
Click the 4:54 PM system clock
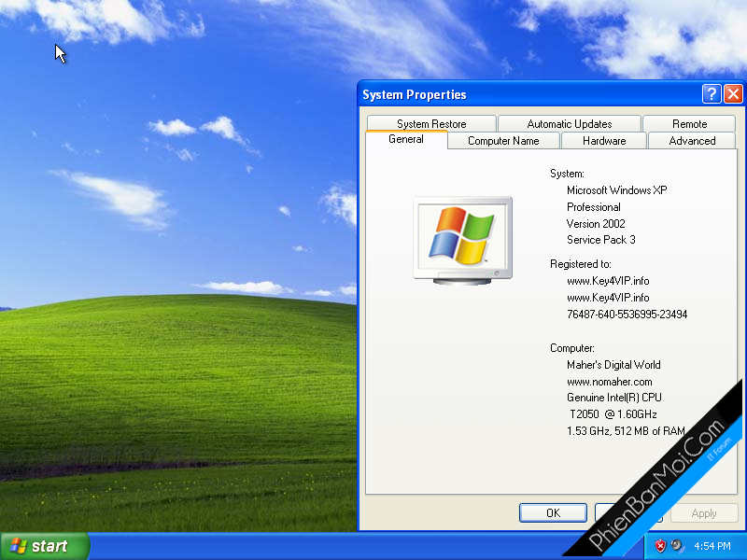712,546
